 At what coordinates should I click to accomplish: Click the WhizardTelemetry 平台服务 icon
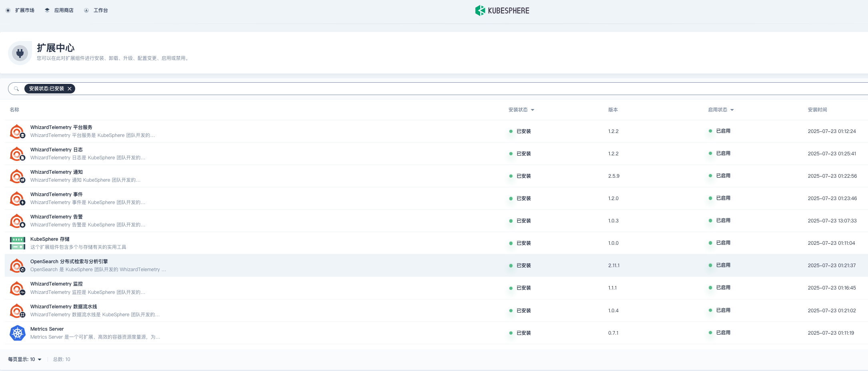18,131
